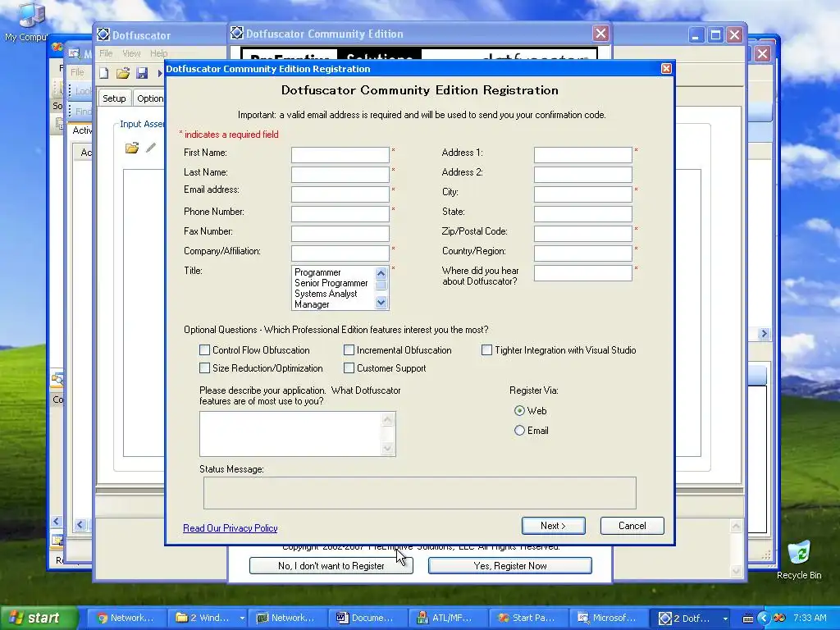The width and height of the screenshot is (840, 630).
Task: Click the colorful butterfly icon in system tray
Action: pyautogui.click(x=779, y=618)
